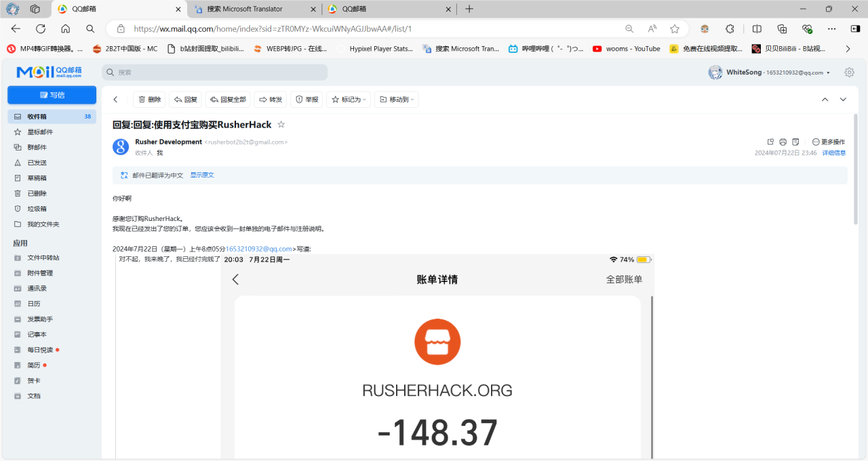The image size is (868, 461).
Task: Star this email next to subject
Action: [281, 125]
